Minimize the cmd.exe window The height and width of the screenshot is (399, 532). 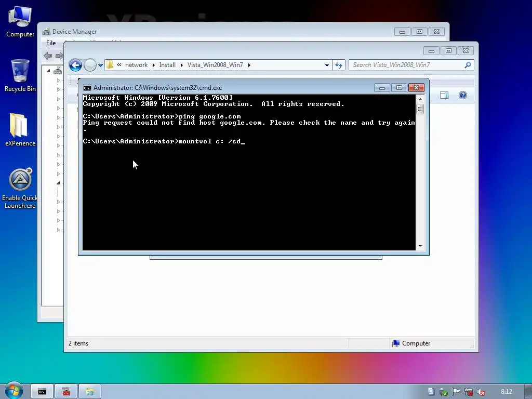[382, 88]
